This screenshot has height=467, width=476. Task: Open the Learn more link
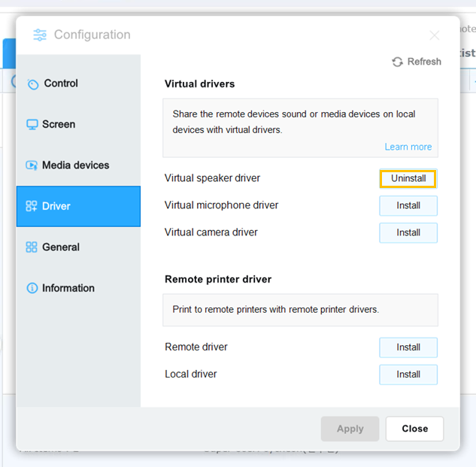(408, 147)
